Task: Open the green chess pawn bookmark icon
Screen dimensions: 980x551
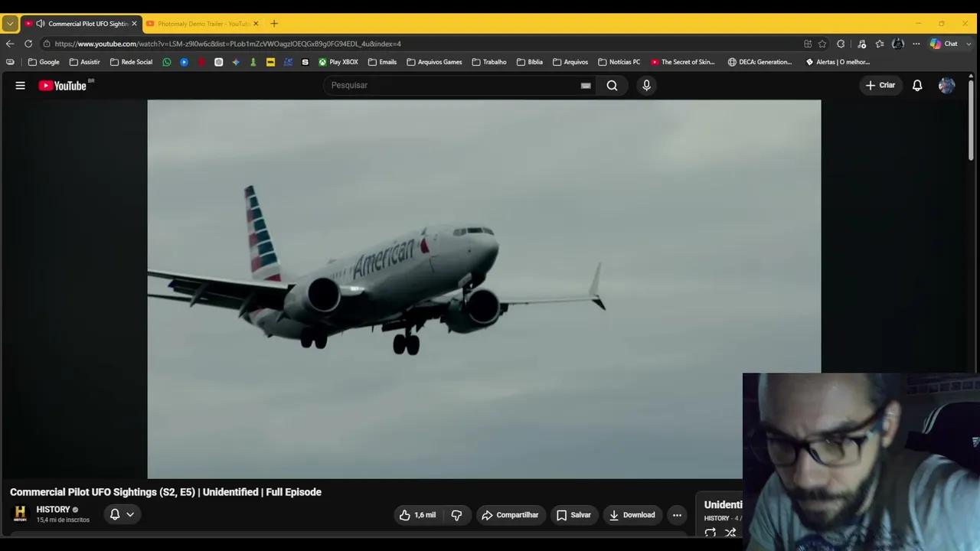Action: tap(253, 62)
